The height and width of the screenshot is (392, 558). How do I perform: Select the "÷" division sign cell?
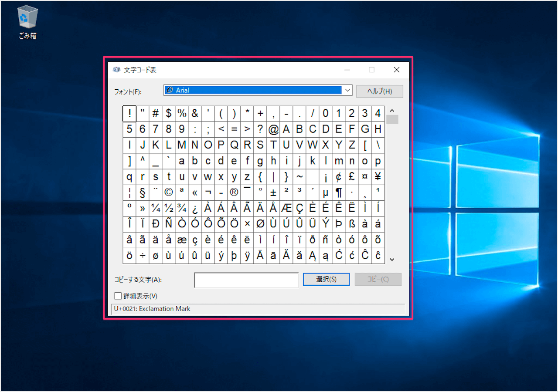(x=143, y=256)
